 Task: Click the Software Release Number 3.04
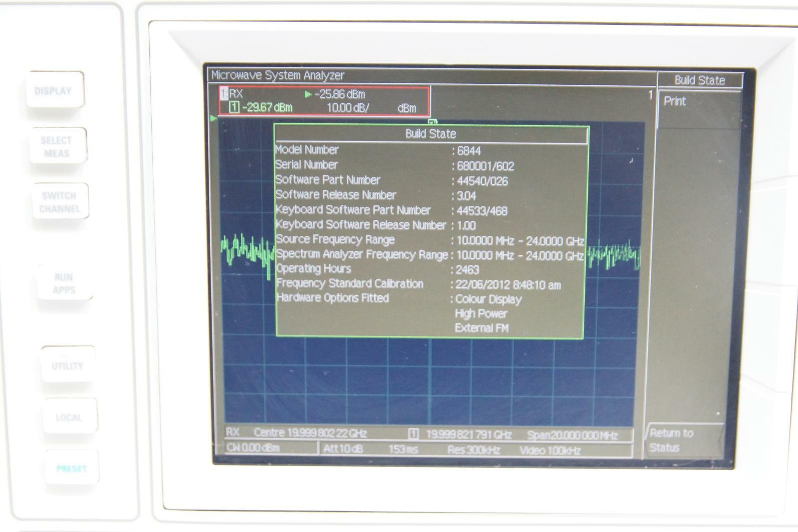click(466, 196)
